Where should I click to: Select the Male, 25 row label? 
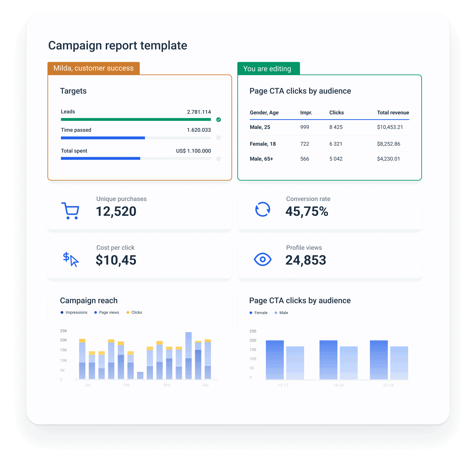coord(260,127)
